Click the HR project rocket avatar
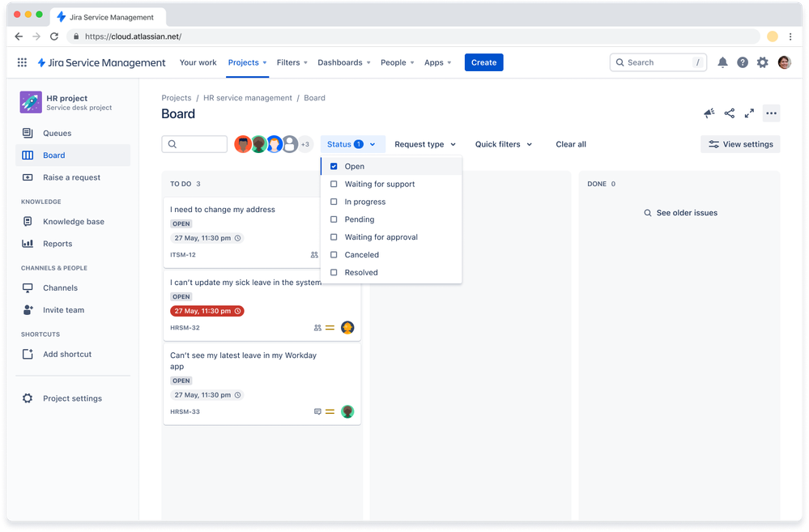 tap(31, 102)
